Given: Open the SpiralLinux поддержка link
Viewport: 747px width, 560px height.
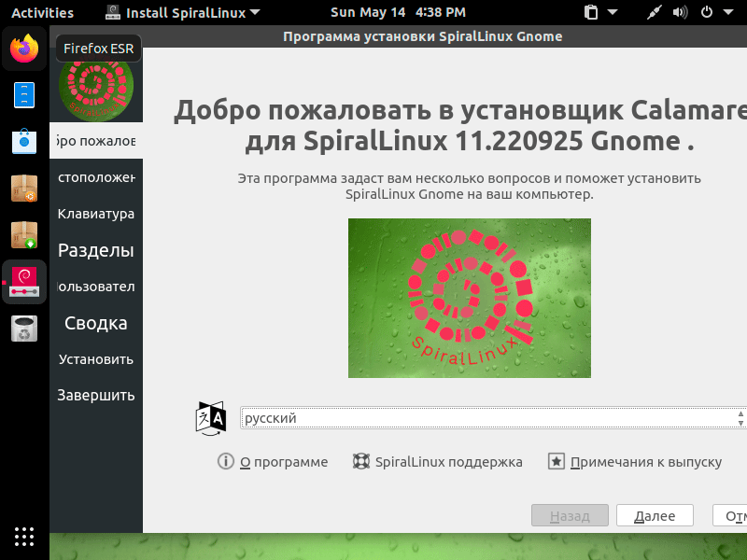Looking at the screenshot, I should 449,462.
